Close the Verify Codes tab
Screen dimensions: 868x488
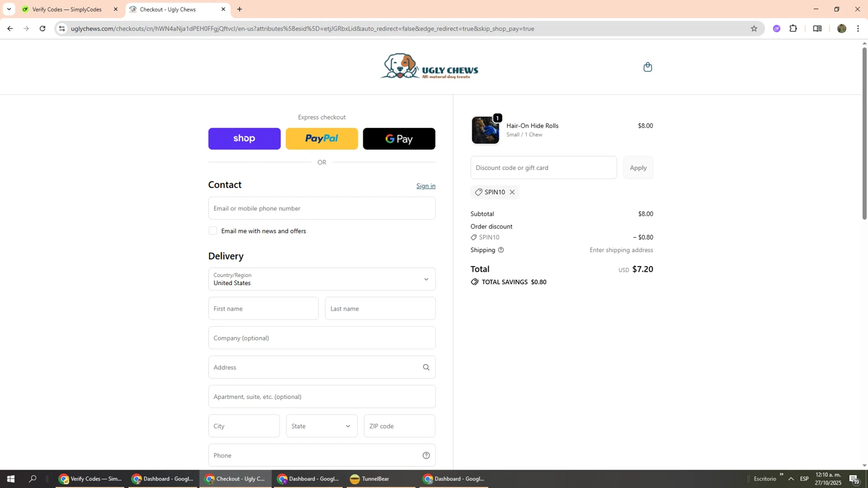click(116, 9)
